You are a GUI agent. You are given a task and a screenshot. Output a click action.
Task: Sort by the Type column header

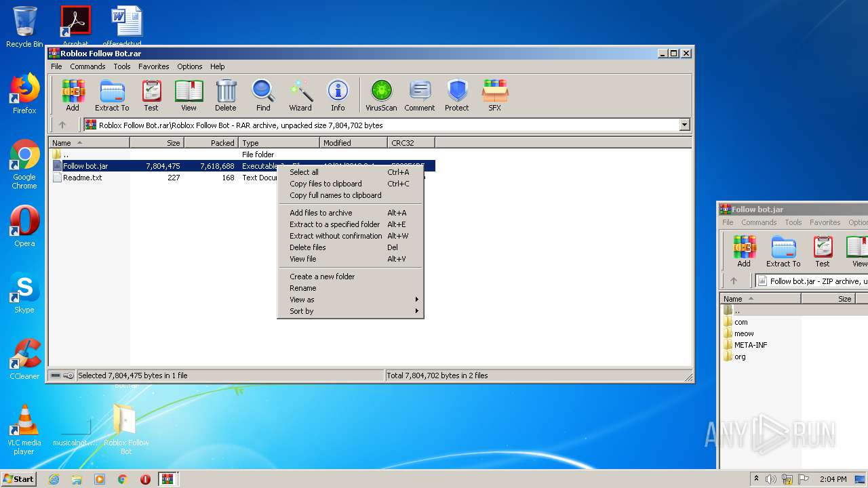point(279,142)
